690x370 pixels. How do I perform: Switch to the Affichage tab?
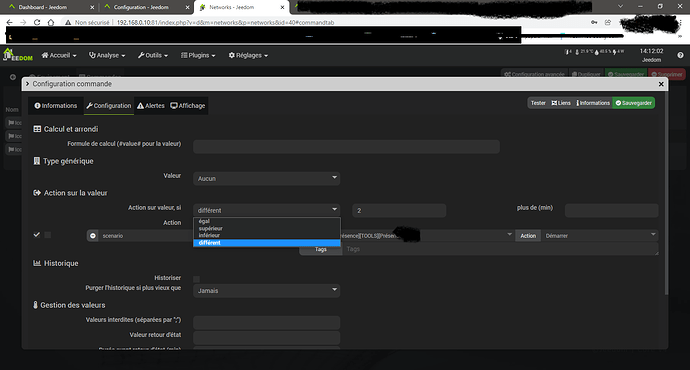point(188,106)
